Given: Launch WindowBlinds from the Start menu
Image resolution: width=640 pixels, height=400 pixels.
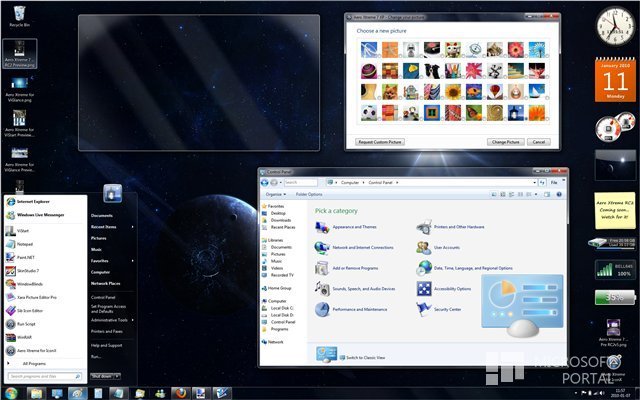Looking at the screenshot, I should (24, 284).
